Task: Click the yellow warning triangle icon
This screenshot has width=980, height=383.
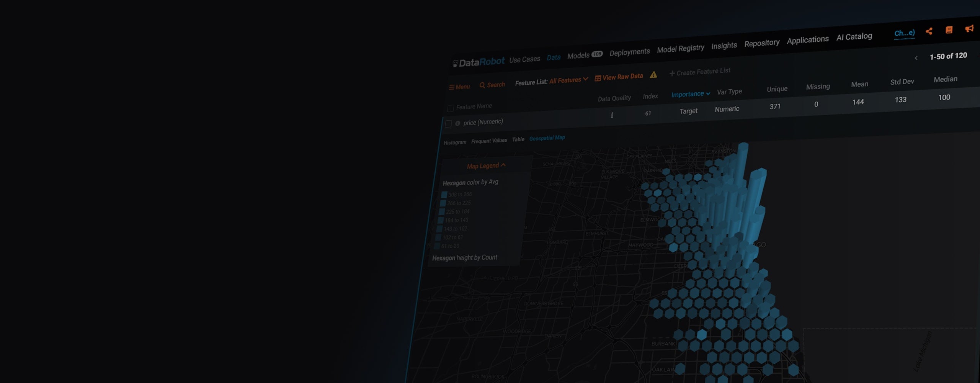Action: click(653, 76)
